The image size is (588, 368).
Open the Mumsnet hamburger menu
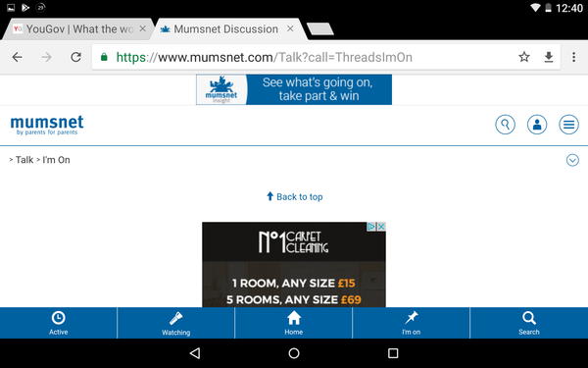[x=568, y=125]
